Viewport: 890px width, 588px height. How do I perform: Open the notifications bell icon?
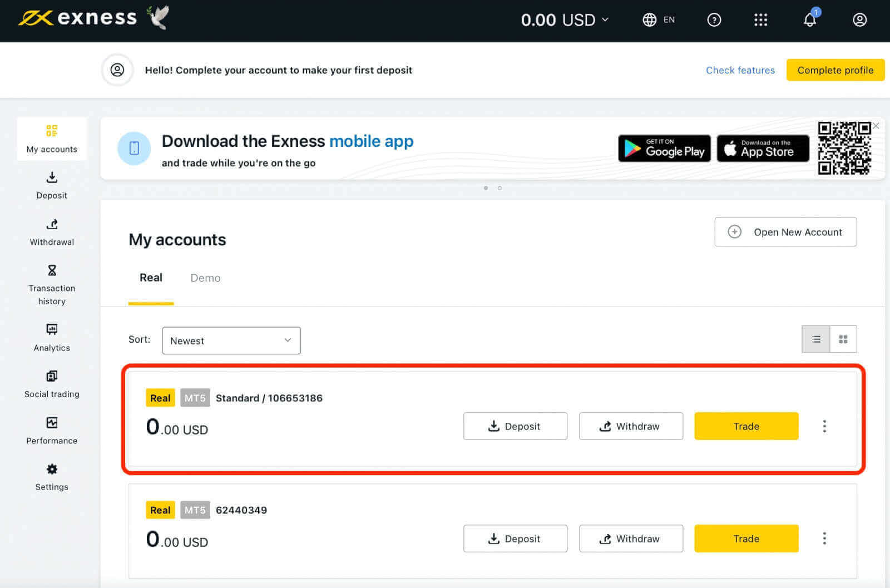click(x=809, y=20)
